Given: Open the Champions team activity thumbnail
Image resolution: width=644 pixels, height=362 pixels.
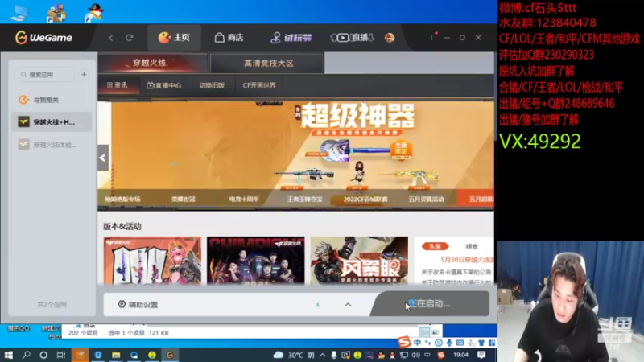Looking at the screenshot, I should point(255,260).
